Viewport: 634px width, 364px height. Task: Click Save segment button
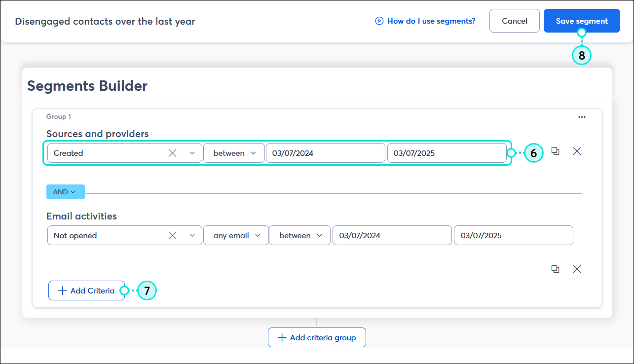(x=582, y=21)
